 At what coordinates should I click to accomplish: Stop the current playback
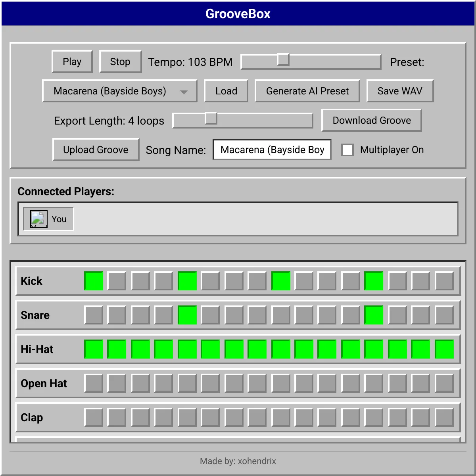point(120,61)
